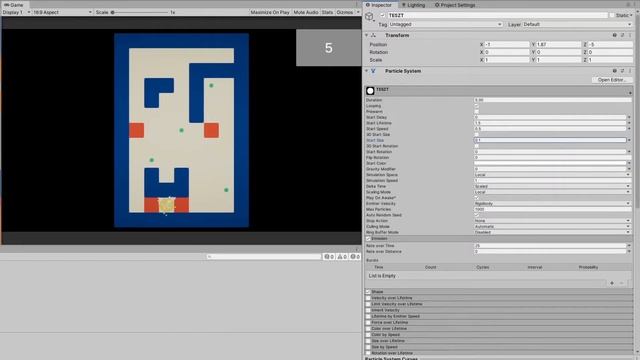Open the Transform component help icon
Image resolution: width=640 pixels, height=360 pixels.
(x=615, y=36)
